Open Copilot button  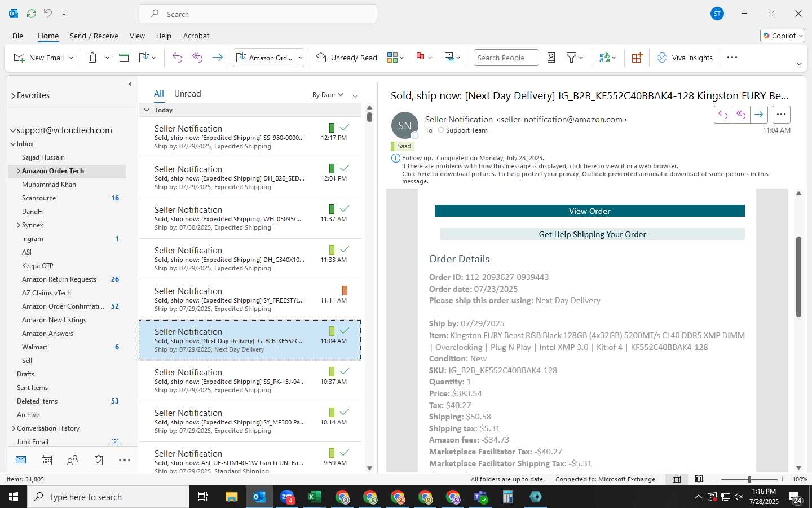tap(783, 36)
